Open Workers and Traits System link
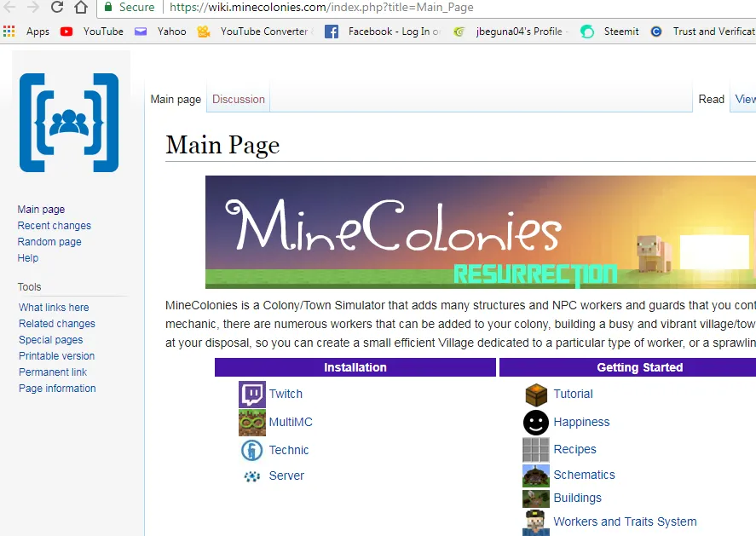Screen dimensions: 756x536 click(x=625, y=522)
